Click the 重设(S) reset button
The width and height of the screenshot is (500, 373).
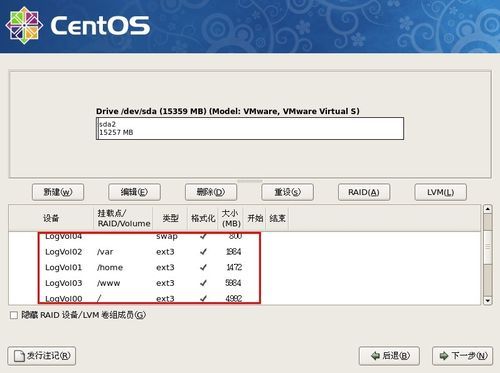pyautogui.click(x=287, y=192)
